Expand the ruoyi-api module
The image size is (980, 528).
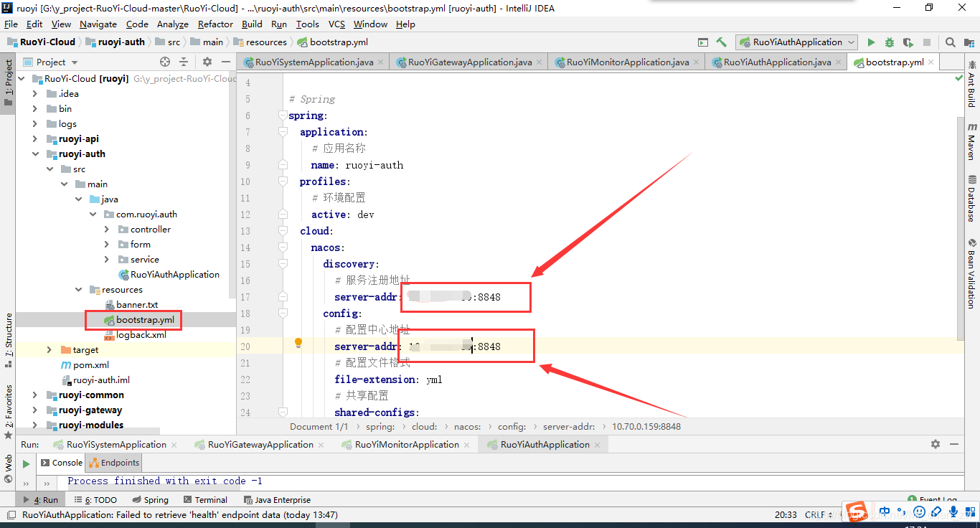pyautogui.click(x=34, y=138)
